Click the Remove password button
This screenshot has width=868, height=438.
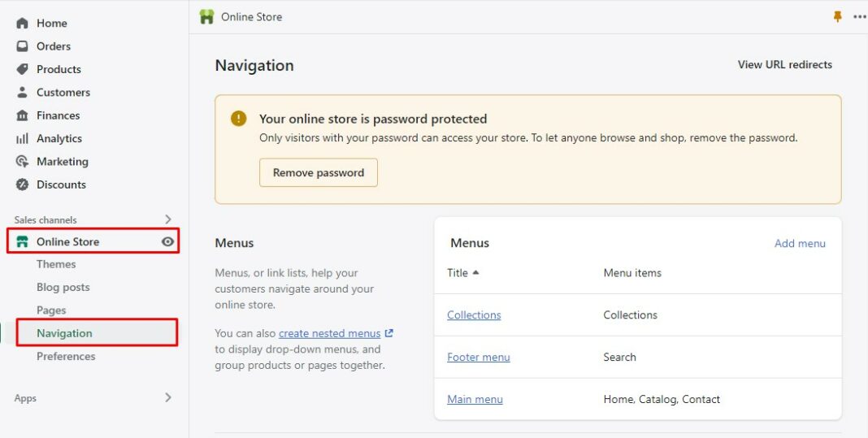coord(319,172)
